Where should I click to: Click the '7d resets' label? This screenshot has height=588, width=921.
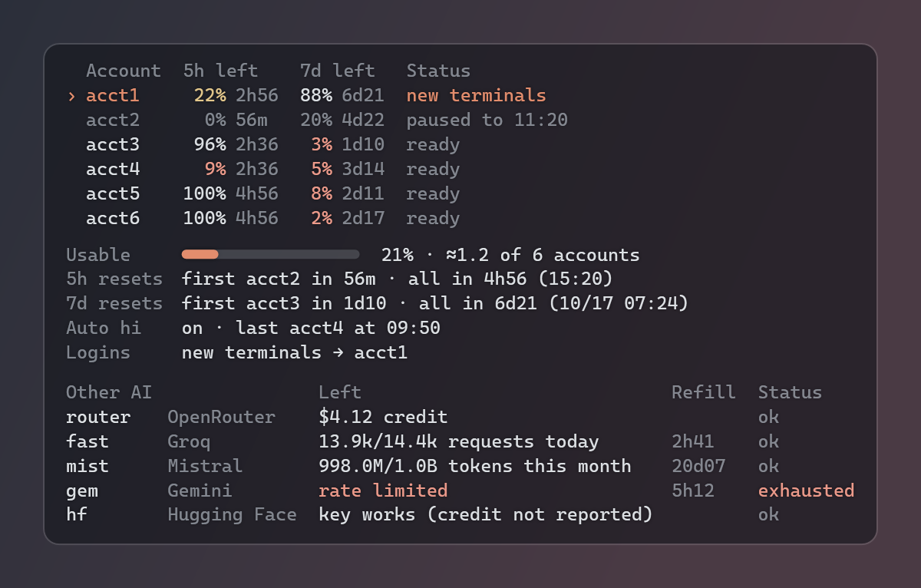pos(114,304)
